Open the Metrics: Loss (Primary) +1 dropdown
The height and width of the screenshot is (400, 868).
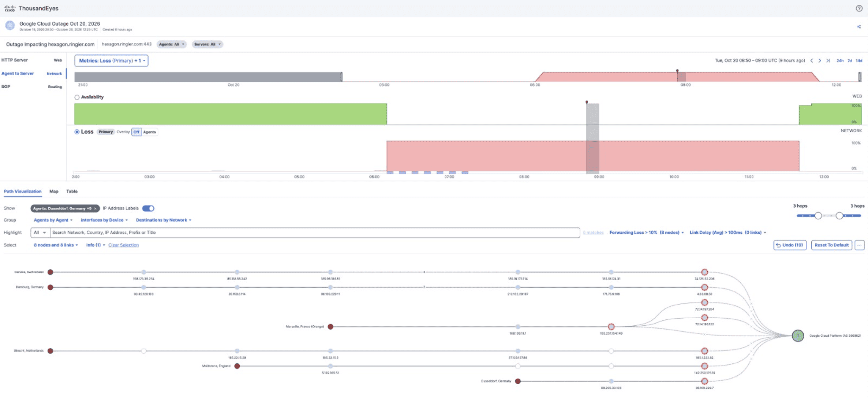click(x=111, y=61)
